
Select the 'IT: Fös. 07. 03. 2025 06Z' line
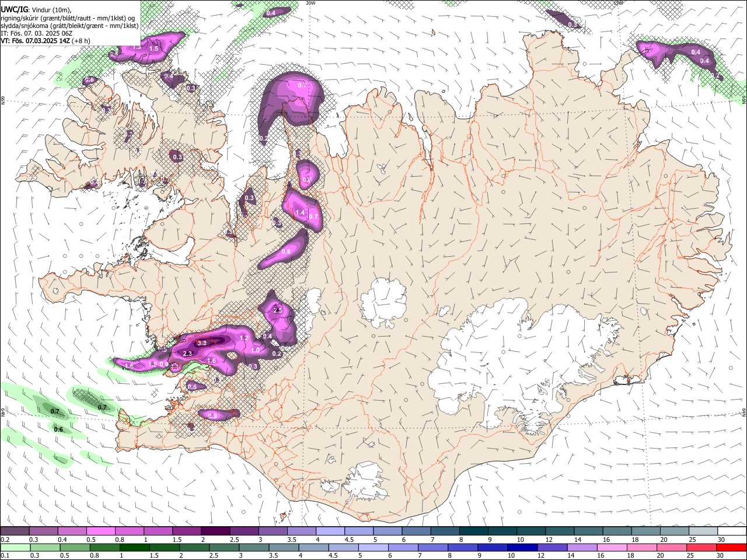pyautogui.click(x=36, y=33)
